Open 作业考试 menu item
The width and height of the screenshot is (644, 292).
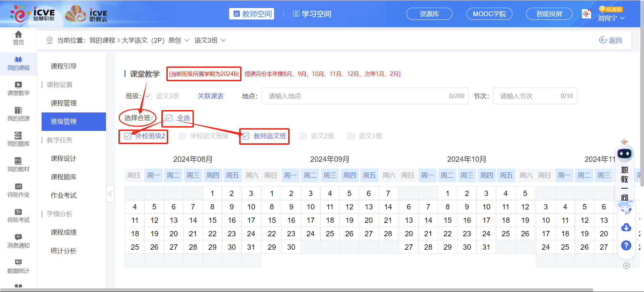pos(64,195)
